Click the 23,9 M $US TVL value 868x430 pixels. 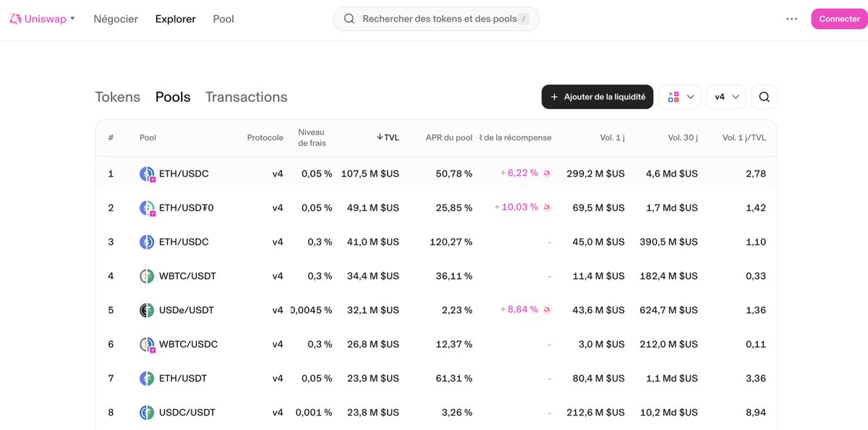click(x=373, y=379)
